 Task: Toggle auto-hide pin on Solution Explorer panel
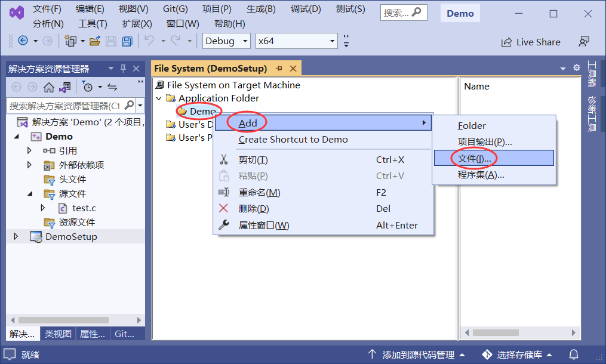(x=124, y=69)
